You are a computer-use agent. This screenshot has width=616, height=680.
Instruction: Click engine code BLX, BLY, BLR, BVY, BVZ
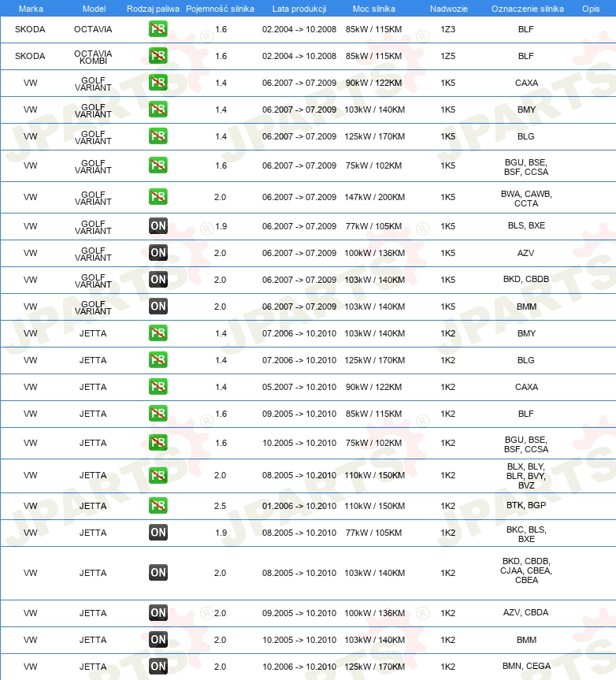(x=526, y=476)
